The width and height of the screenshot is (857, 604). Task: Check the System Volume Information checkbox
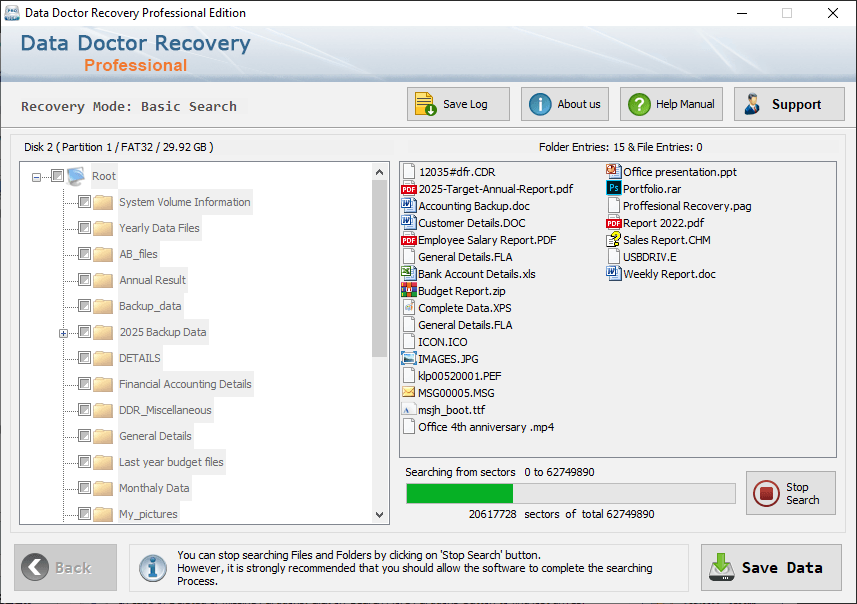[x=84, y=202]
